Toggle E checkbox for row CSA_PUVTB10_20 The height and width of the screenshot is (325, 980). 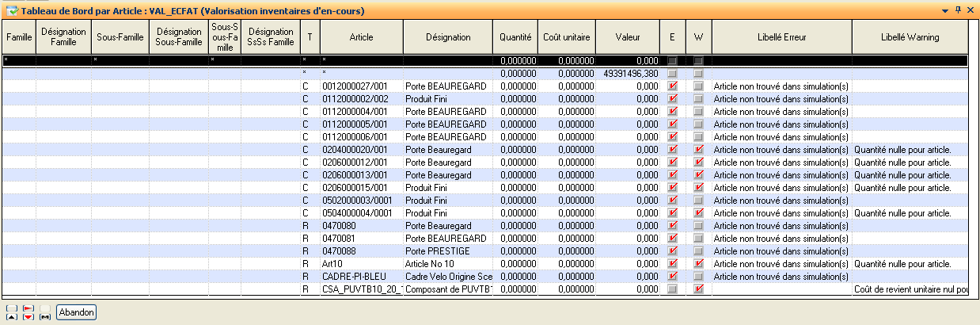672,289
